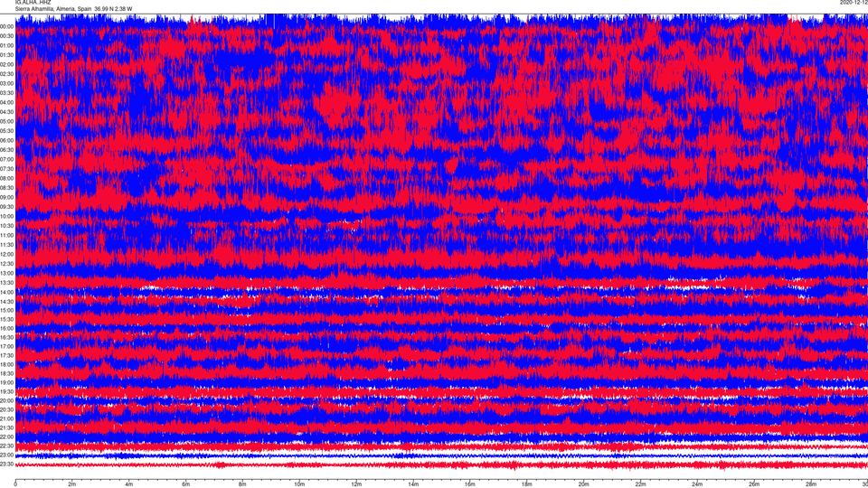868x488 pixels.
Task: Click the 09:00 time row label
Action: [x=6, y=198]
